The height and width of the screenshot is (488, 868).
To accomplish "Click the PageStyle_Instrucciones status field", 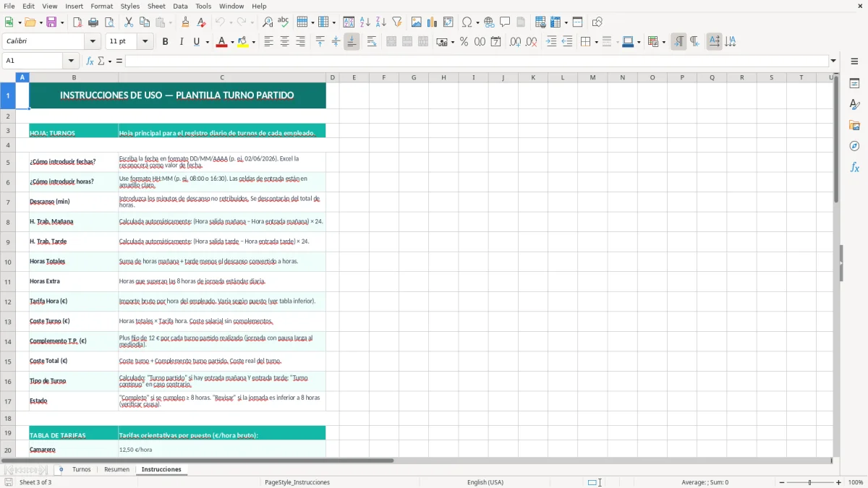I will [x=297, y=482].
